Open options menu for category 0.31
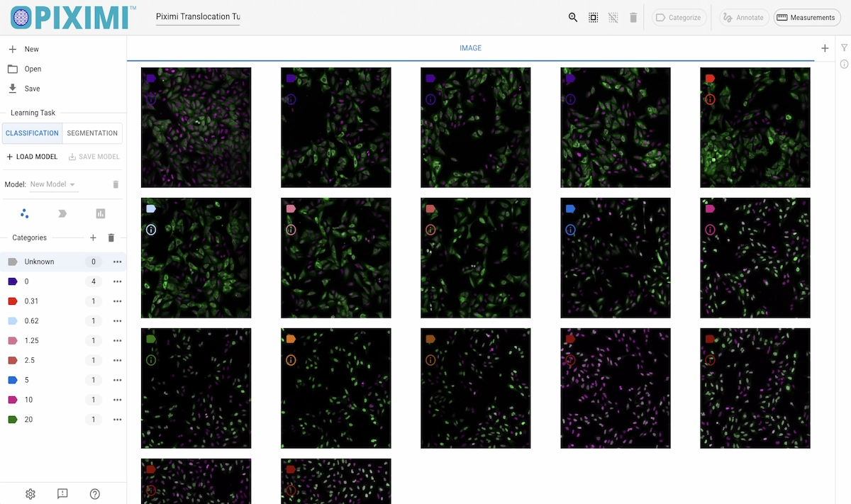Image resolution: width=851 pixels, height=504 pixels. point(118,301)
